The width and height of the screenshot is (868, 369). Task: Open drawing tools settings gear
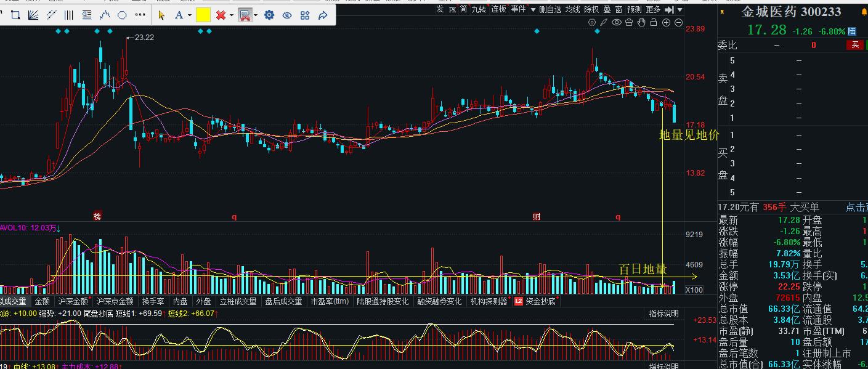tap(269, 15)
